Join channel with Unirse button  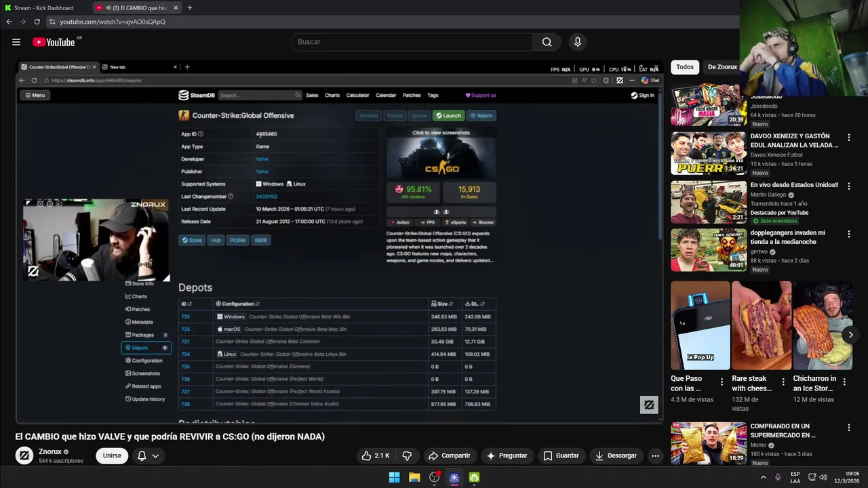click(112, 455)
